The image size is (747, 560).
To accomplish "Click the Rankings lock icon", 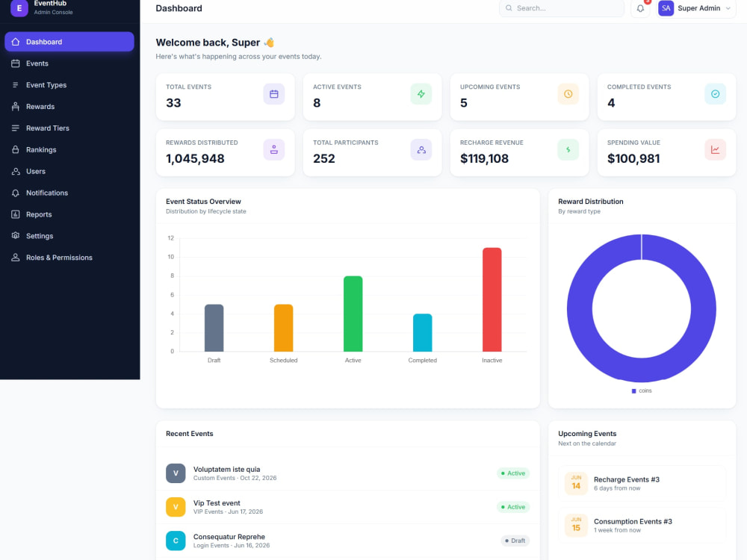I will [x=16, y=149].
